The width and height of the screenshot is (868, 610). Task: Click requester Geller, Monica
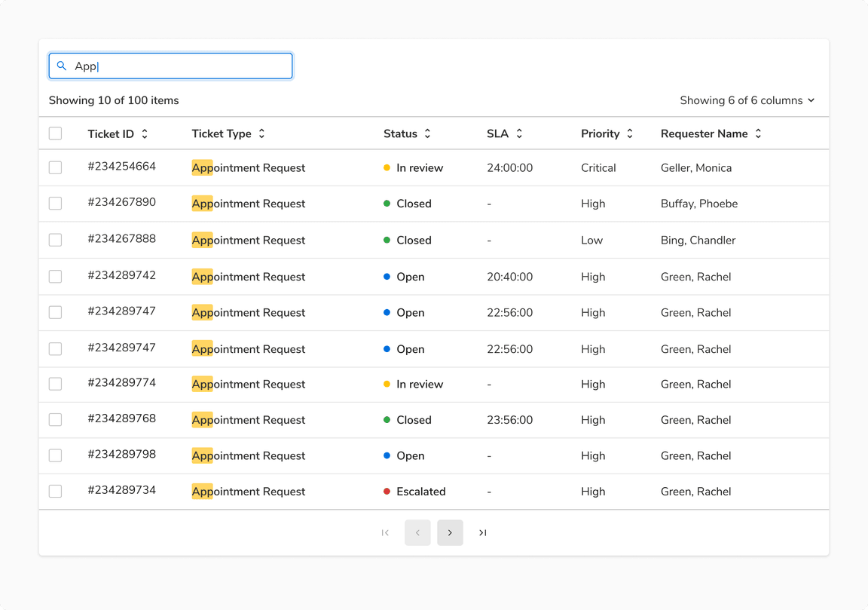tap(696, 168)
